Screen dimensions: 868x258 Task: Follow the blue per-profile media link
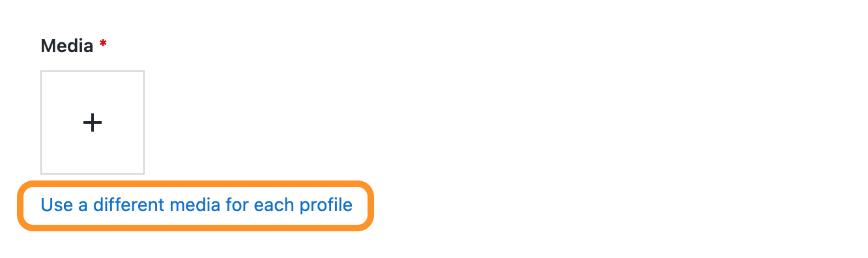tap(196, 205)
